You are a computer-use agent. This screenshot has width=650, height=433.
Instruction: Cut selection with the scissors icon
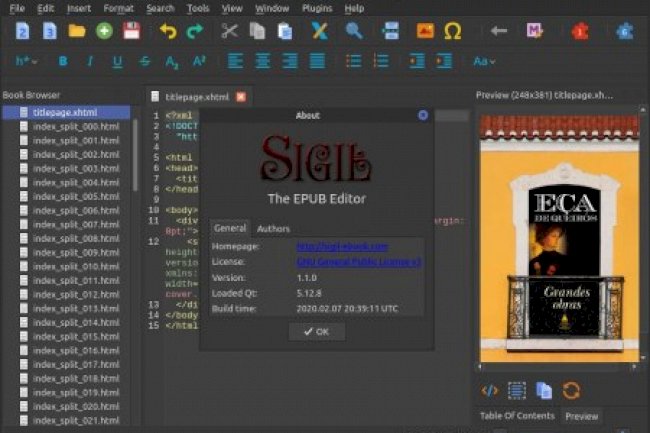click(229, 31)
